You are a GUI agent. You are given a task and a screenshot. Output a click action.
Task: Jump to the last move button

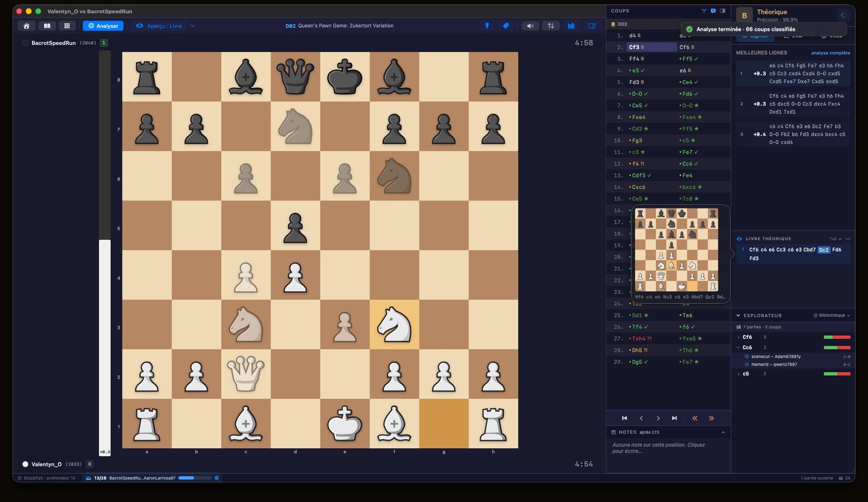coord(674,418)
